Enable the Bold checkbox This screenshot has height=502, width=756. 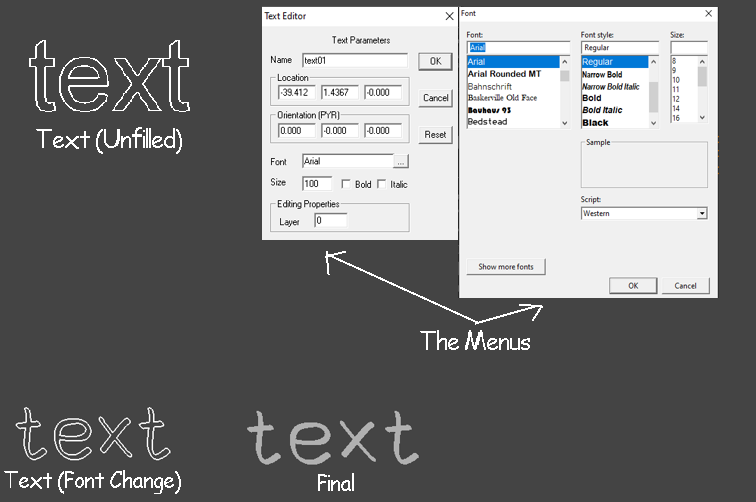click(346, 184)
